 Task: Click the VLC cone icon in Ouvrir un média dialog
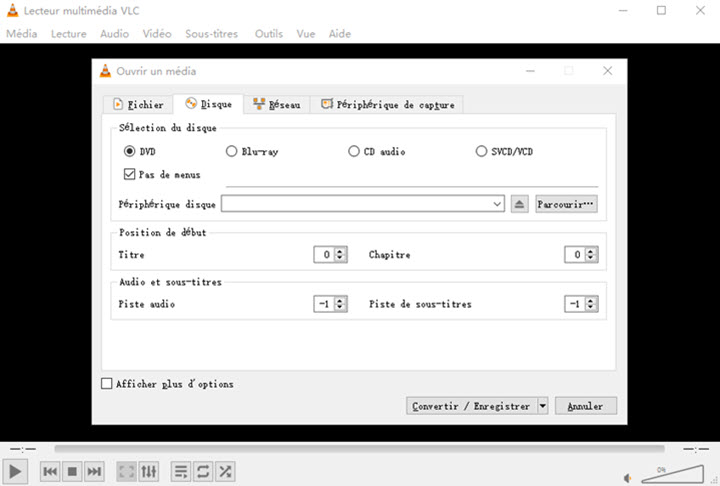[106, 71]
